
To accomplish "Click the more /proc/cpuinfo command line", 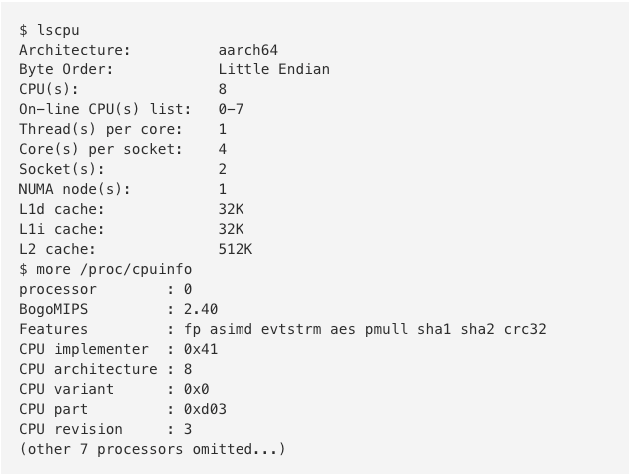I will pyautogui.click(x=105, y=270).
